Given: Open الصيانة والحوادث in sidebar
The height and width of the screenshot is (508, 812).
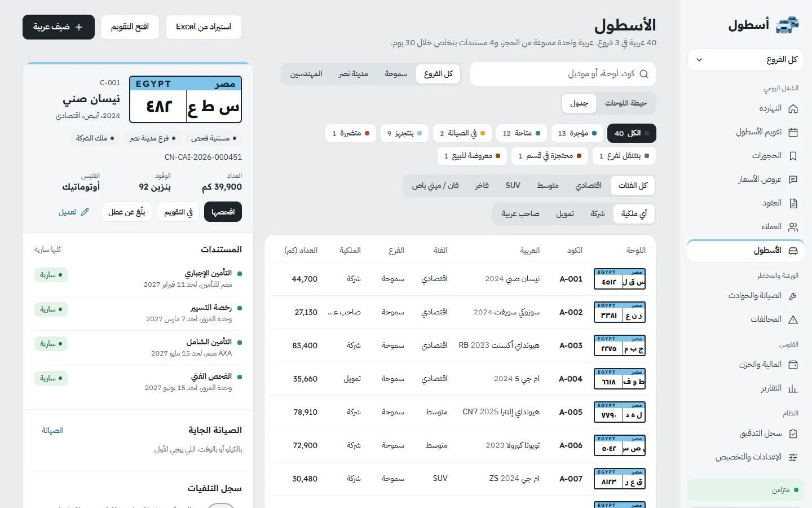Looking at the screenshot, I should (745, 296).
